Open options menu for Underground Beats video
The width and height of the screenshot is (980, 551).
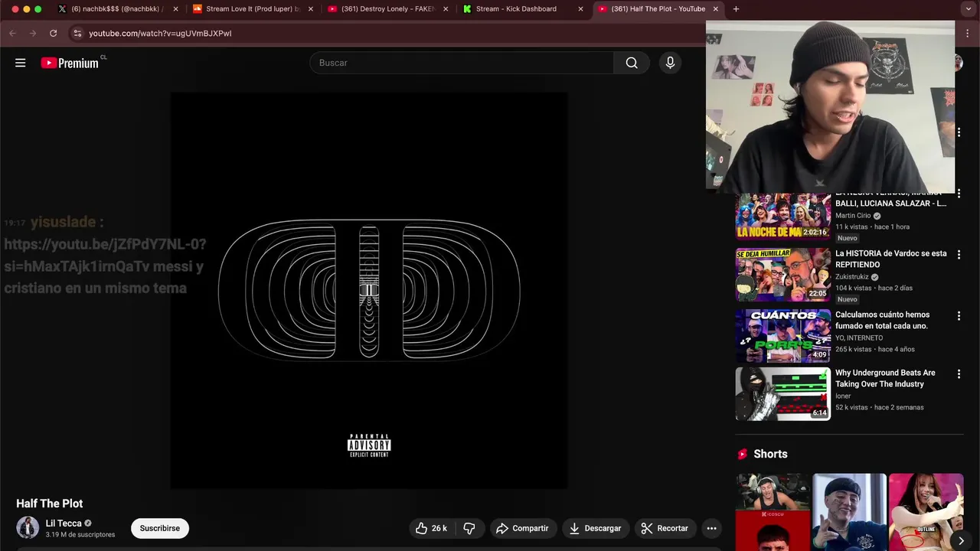[x=959, y=374]
